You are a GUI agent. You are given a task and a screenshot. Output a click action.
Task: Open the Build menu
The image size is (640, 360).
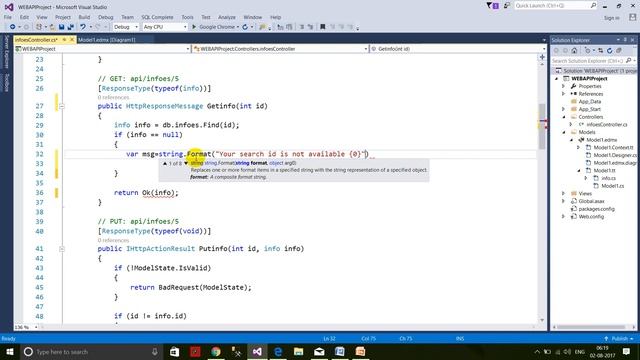(x=84, y=17)
